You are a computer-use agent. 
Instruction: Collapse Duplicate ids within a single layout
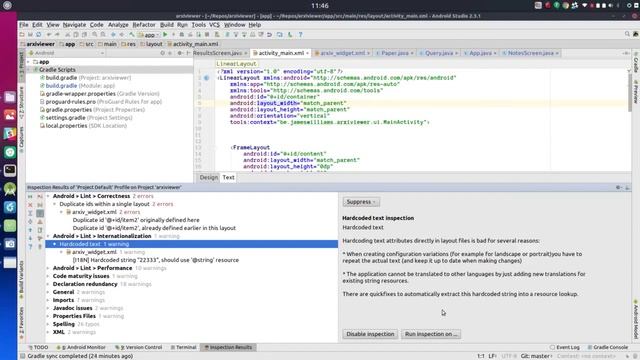click(55, 204)
